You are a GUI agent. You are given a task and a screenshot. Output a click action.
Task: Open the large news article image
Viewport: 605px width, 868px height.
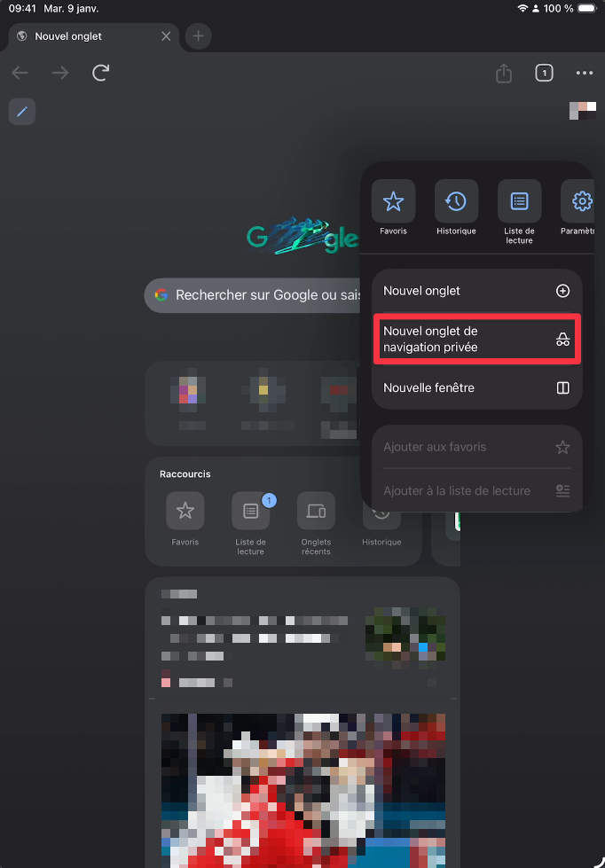pos(303,791)
